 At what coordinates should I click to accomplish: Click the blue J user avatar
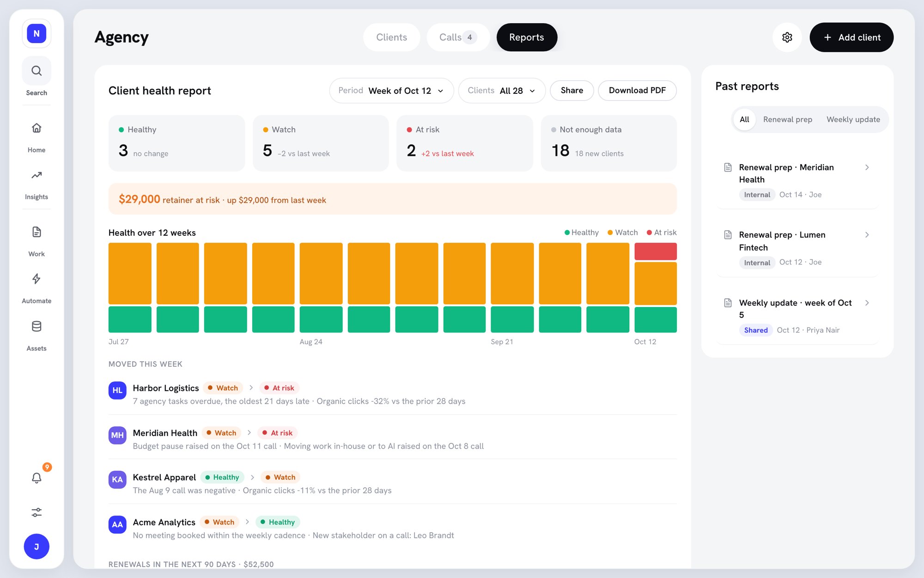click(36, 546)
